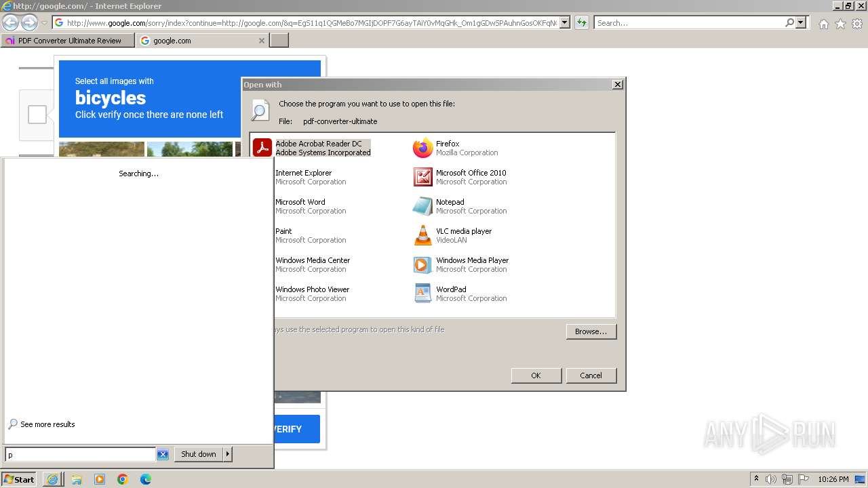The width and height of the screenshot is (868, 488).
Task: Close the Open with dialog
Action: pyautogui.click(x=617, y=85)
